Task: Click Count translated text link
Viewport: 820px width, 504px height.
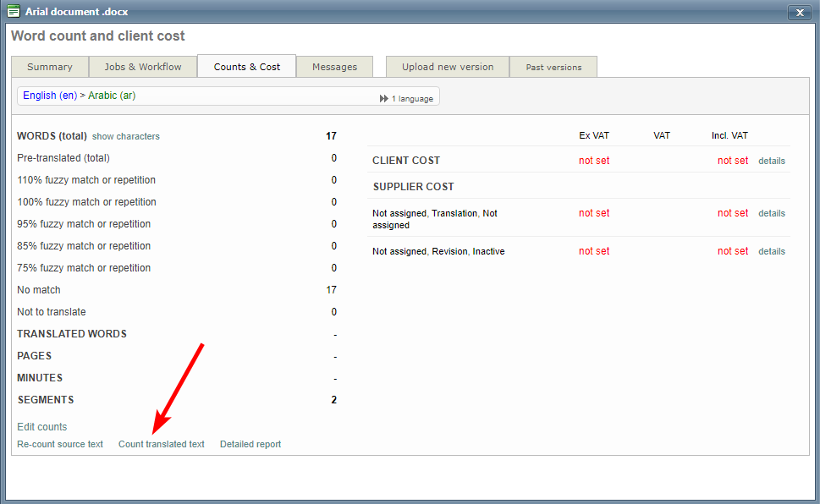Action: (162, 444)
